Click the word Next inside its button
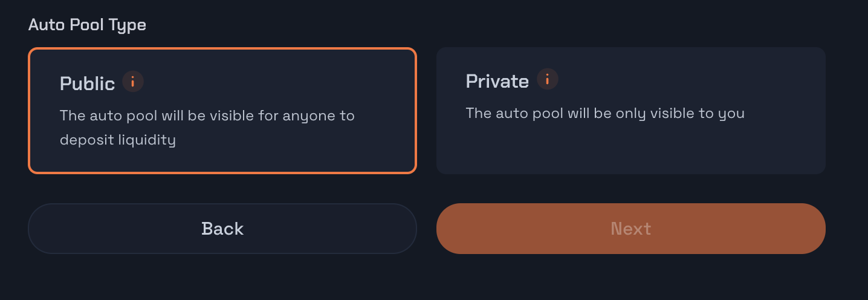 pyautogui.click(x=631, y=229)
